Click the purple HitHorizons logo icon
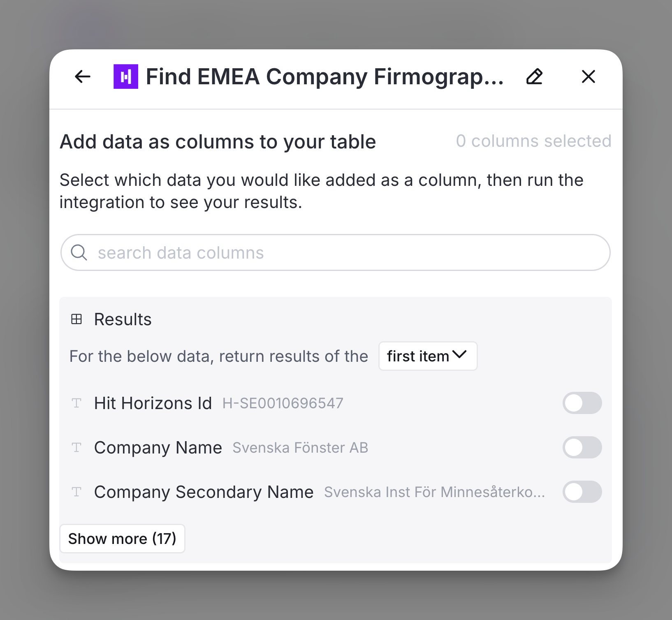The width and height of the screenshot is (672, 620). [125, 76]
